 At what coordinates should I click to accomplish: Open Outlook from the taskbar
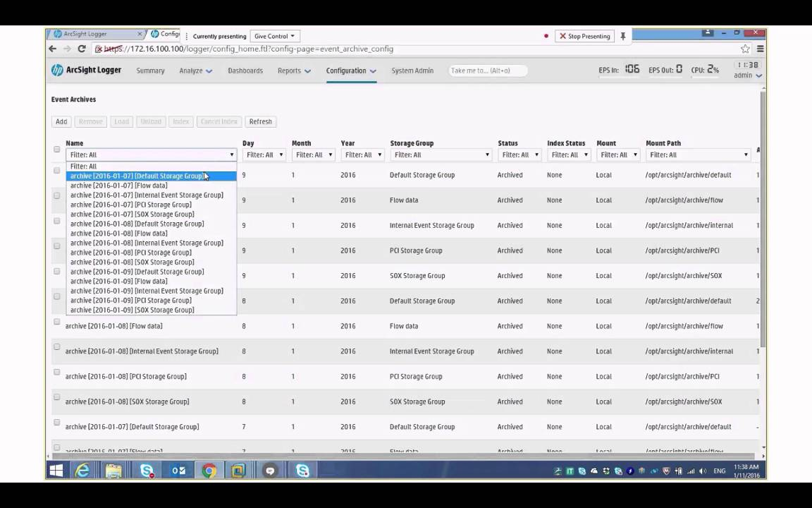[178, 470]
